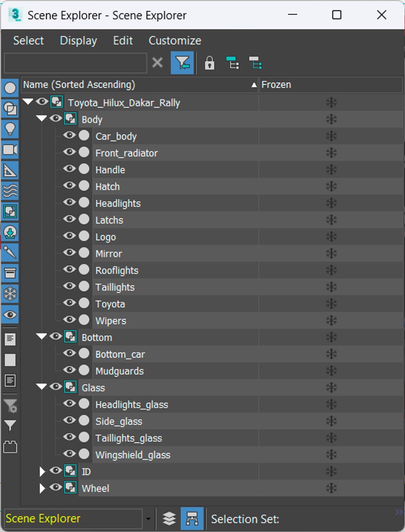Hide the Car_body object via its eye

(x=69, y=135)
